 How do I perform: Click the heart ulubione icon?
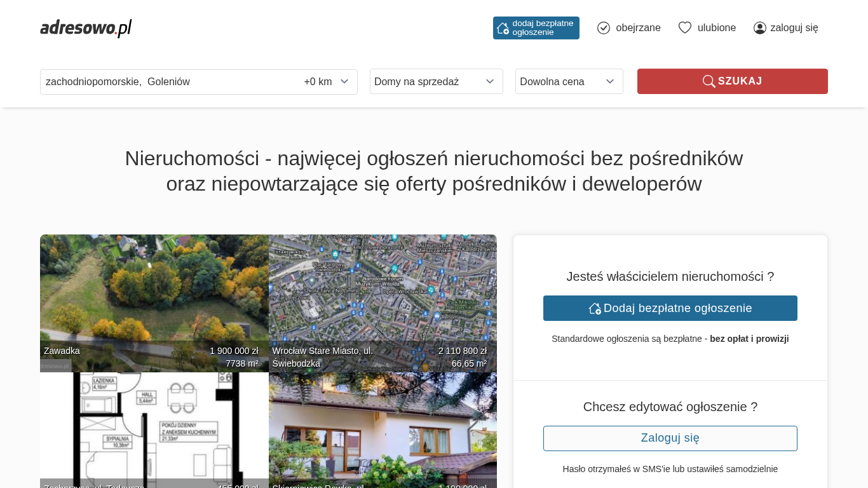(x=685, y=28)
